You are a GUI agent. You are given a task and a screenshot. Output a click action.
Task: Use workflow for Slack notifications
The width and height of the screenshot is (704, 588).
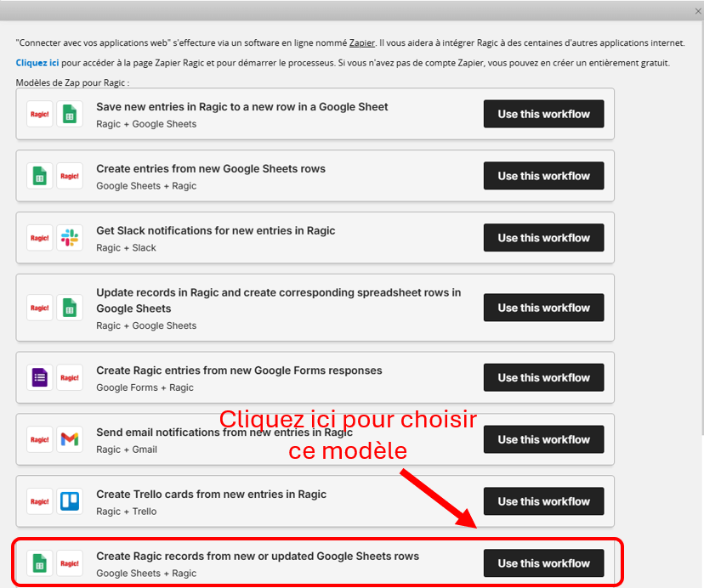(x=543, y=238)
